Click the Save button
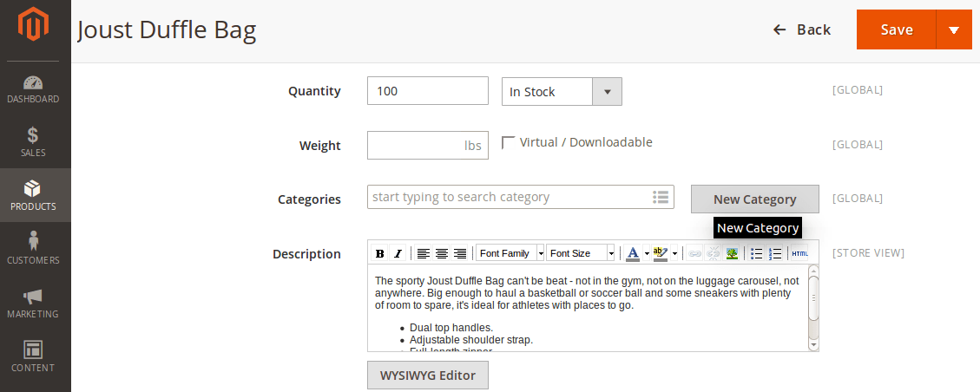Screen dimensions: 980x392 897,29
